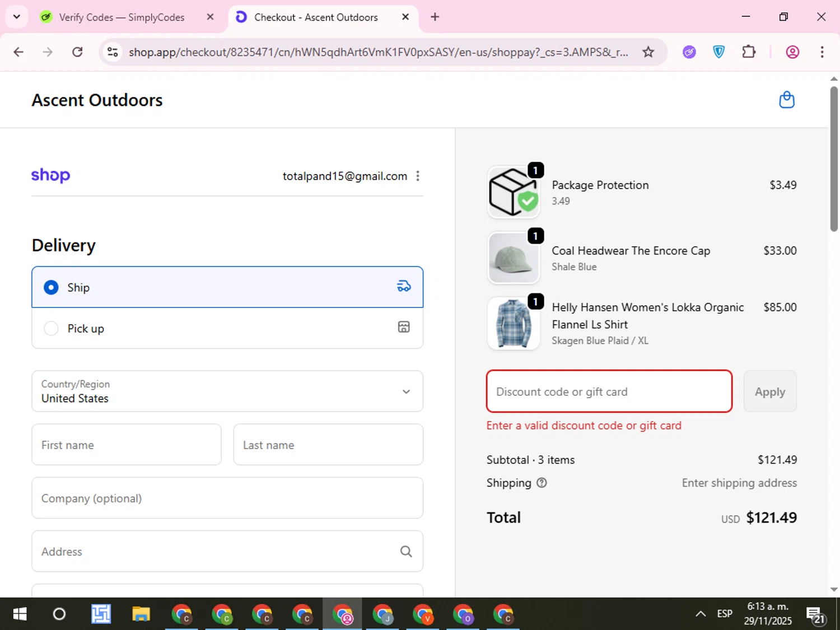Click the Company (optional) field
This screenshot has width=840, height=630.
pyautogui.click(x=227, y=498)
